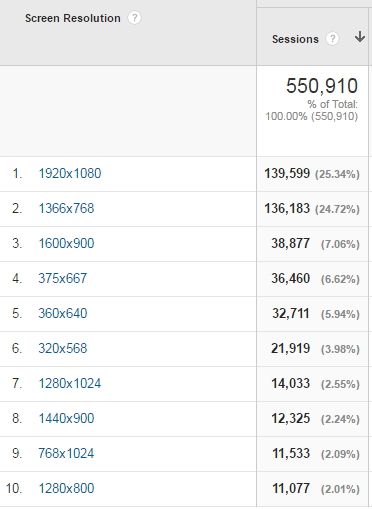
Task: Click help icon beside Screen Resolution
Action: coord(135,18)
